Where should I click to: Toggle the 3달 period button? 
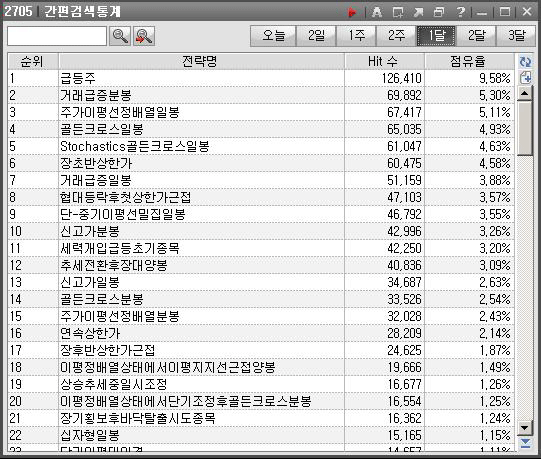(x=516, y=36)
